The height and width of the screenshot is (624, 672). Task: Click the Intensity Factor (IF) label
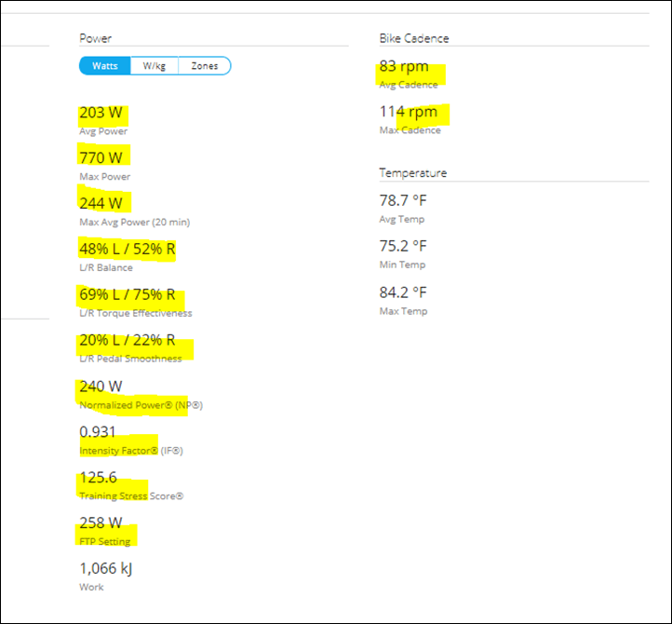point(131,451)
